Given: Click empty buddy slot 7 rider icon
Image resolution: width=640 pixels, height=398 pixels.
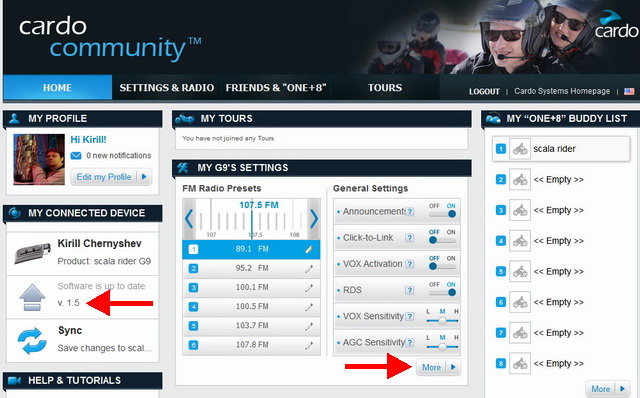Looking at the screenshot, I should (520, 333).
